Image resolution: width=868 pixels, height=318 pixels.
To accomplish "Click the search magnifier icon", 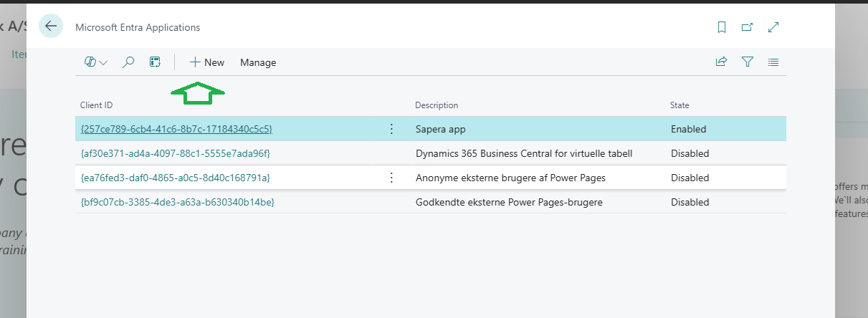I will (128, 62).
